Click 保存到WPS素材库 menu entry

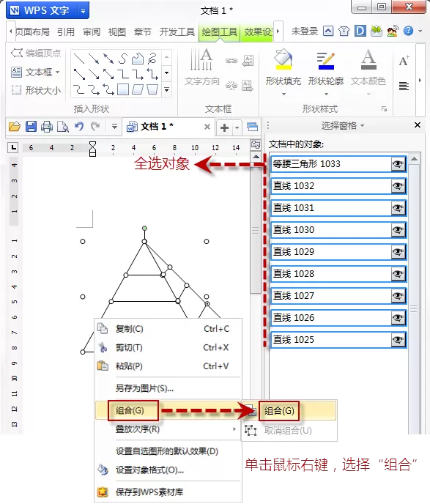(x=168, y=492)
